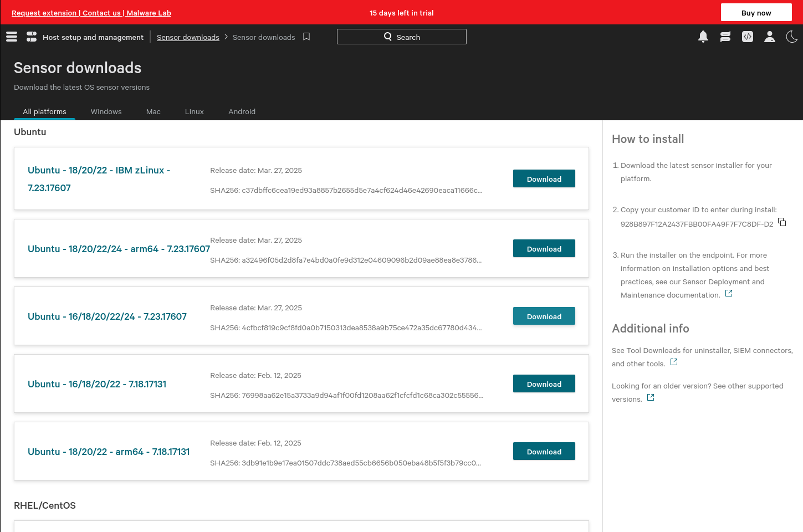Open Ubuntu 18/20/22/24 arm64 7.23.17607 title link
Image resolution: width=803 pixels, height=532 pixels.
[x=119, y=249]
